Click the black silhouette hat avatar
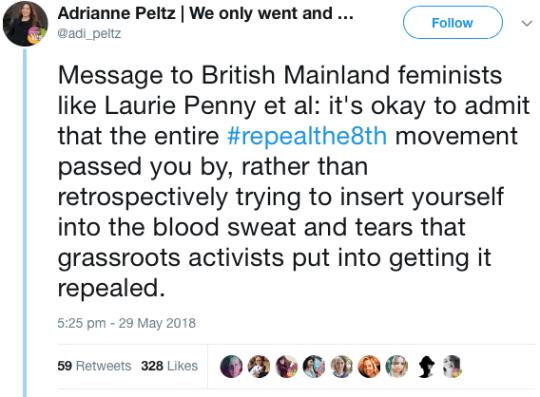This screenshot has width=540, height=397. click(x=426, y=366)
